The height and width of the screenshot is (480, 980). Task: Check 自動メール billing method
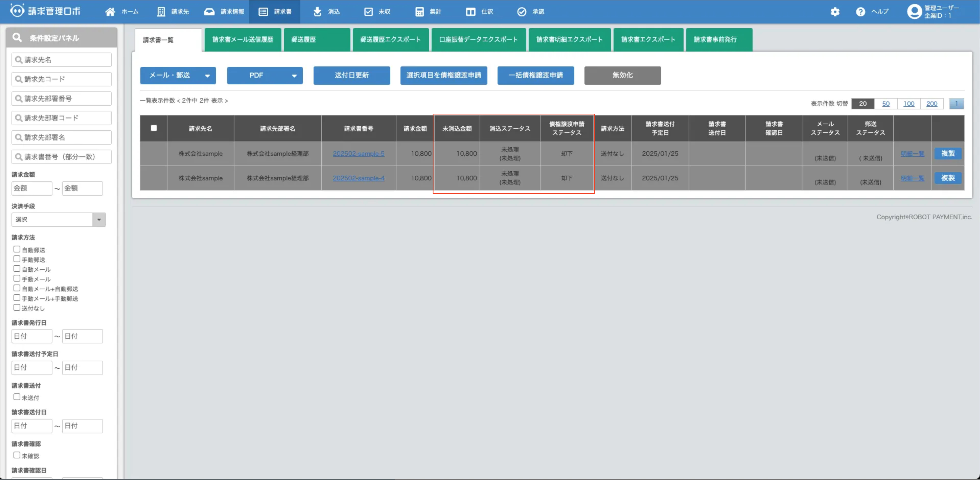click(x=17, y=268)
